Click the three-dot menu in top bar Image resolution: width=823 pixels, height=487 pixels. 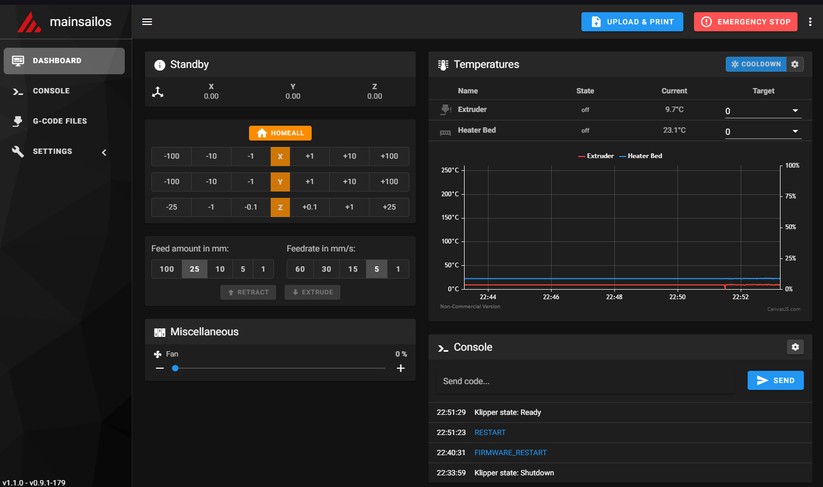(x=810, y=21)
